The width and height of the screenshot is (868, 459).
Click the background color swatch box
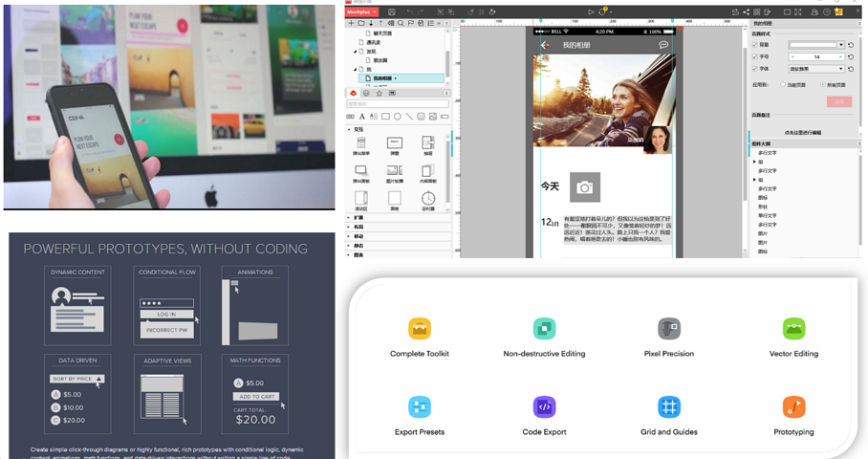click(x=814, y=45)
